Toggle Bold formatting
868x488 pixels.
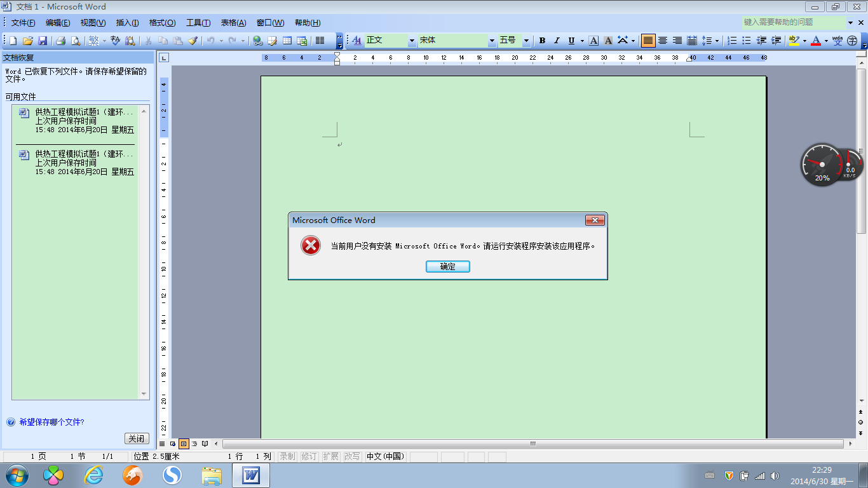click(542, 41)
